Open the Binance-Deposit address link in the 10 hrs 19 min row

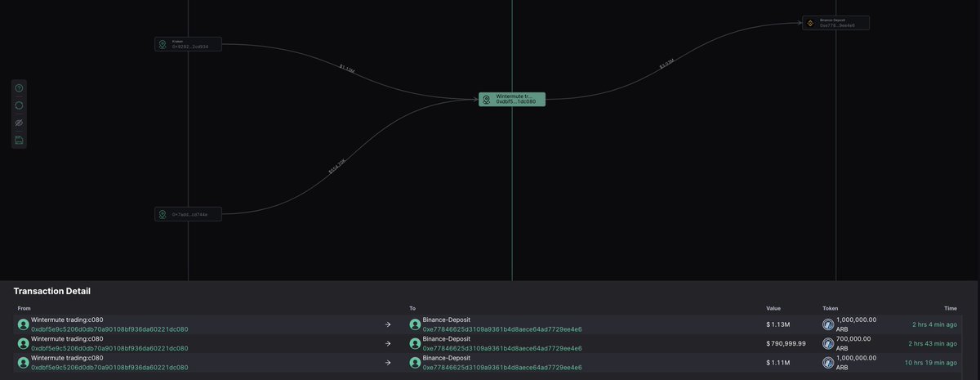click(x=502, y=368)
